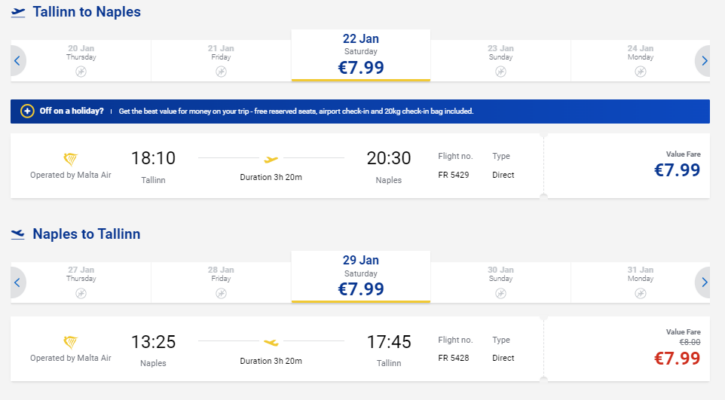
Task: Click the 13:25 Naples flight card
Action: pyautogui.click(x=276, y=349)
